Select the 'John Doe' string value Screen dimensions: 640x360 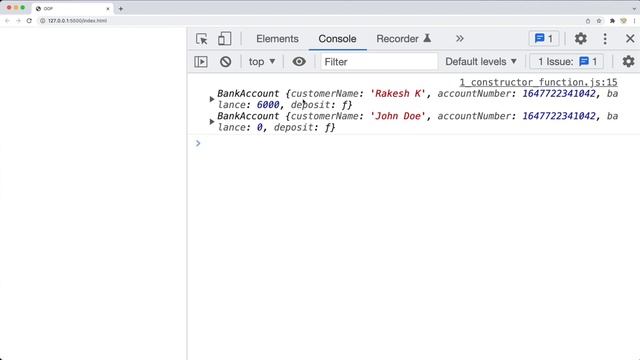398,116
